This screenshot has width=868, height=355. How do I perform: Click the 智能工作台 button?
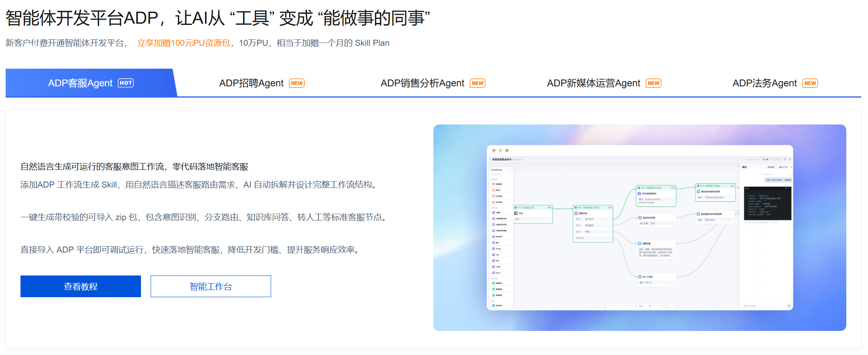(211, 286)
